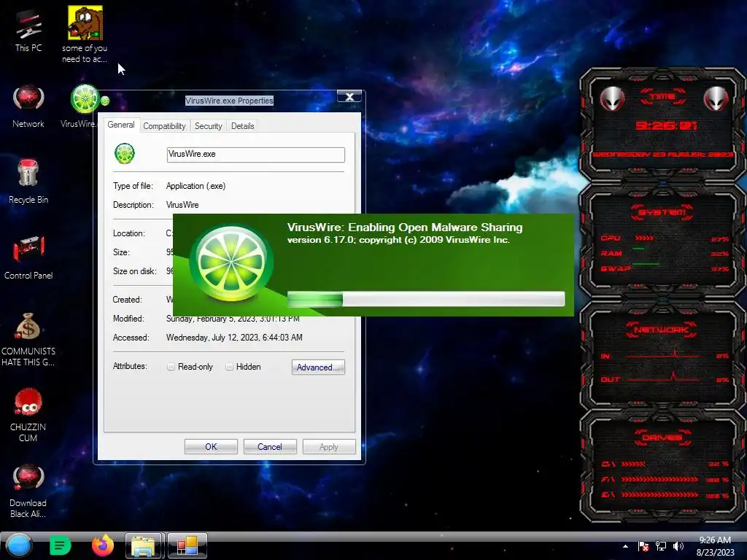Click the Description value 'VirusWire'
747x560 pixels.
point(182,205)
